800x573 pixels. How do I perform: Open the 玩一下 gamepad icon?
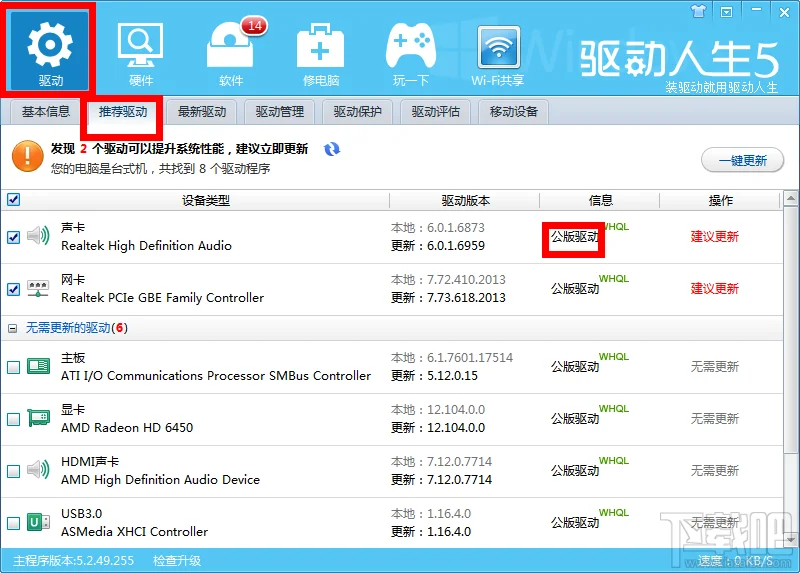pyautogui.click(x=410, y=48)
